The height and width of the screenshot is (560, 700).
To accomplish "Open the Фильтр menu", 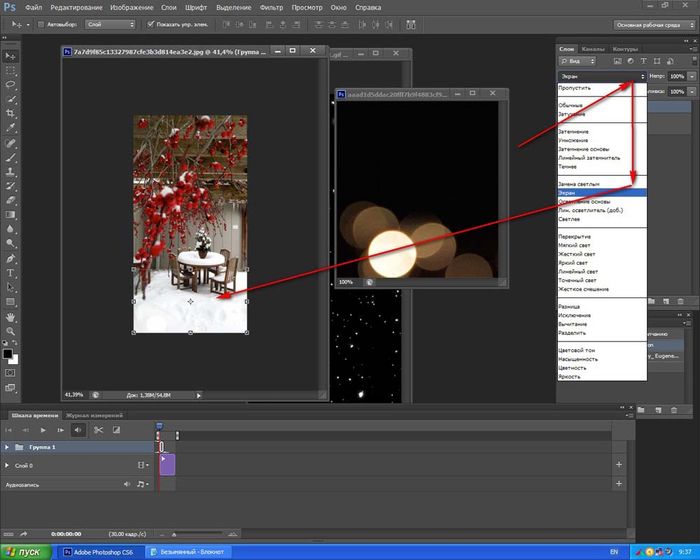I will tap(271, 8).
